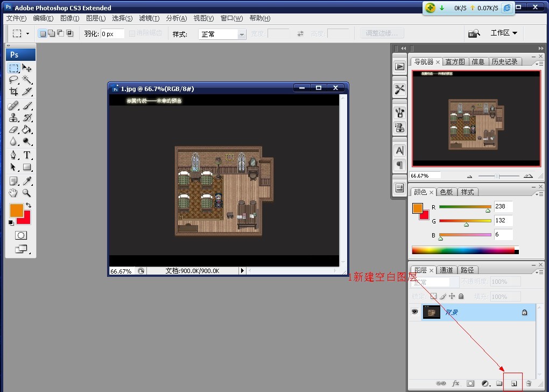Launch Adobe Bridge from options bar

click(474, 33)
